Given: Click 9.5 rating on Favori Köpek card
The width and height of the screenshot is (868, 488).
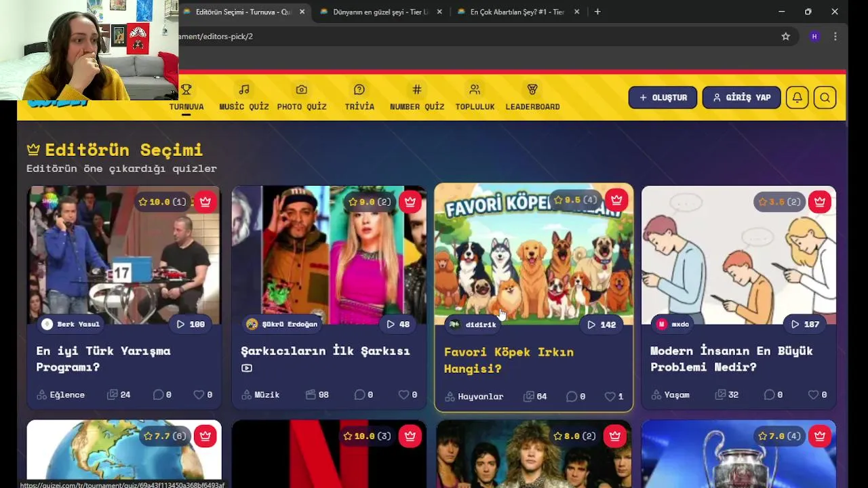Looking at the screenshot, I should pos(575,200).
